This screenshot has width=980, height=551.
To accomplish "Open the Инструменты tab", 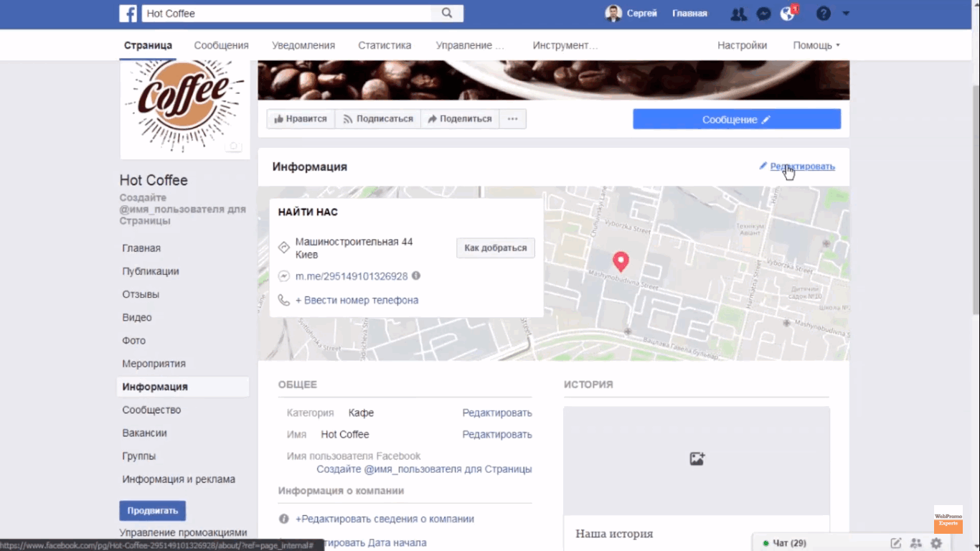I will 565,45.
